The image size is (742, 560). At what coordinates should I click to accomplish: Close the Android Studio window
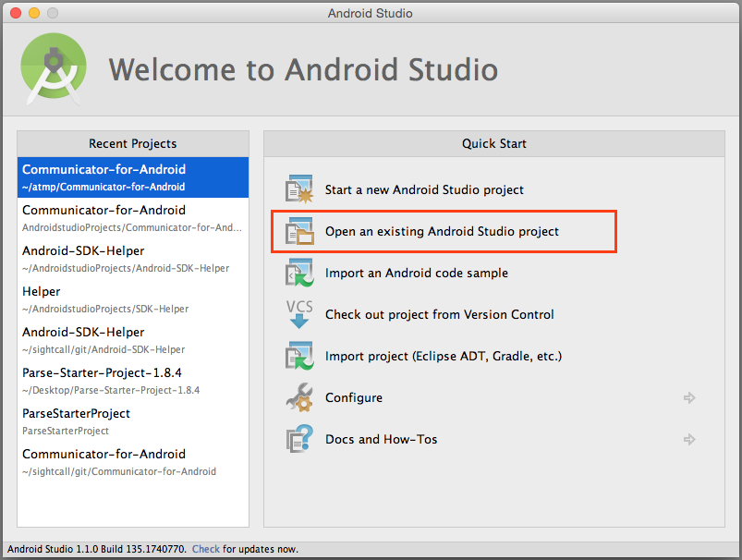(16, 13)
